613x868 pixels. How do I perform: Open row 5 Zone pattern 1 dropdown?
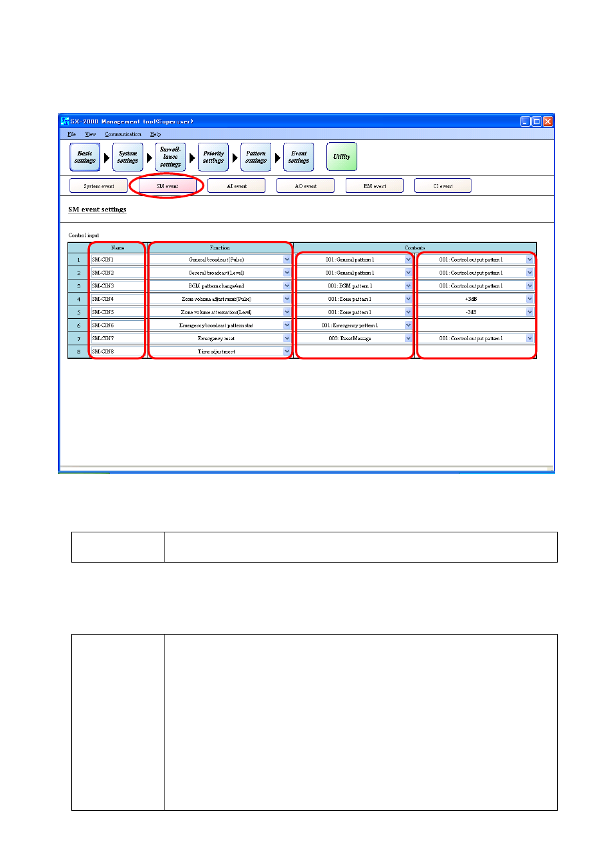click(408, 312)
